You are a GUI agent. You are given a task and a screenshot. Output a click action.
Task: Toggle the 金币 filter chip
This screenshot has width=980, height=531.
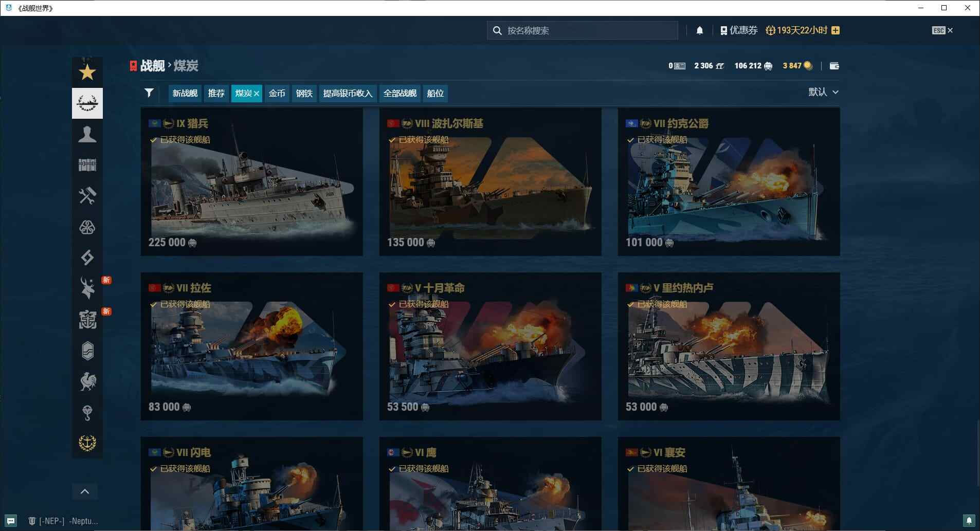click(277, 94)
